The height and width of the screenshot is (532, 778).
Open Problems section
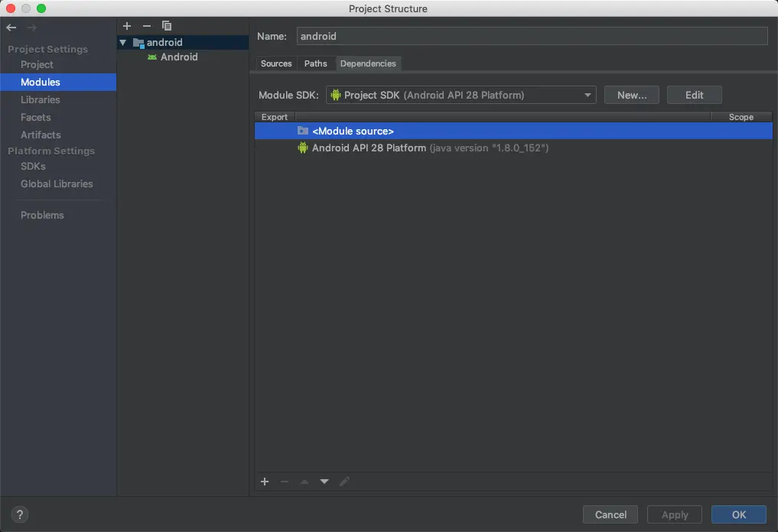[42, 216]
